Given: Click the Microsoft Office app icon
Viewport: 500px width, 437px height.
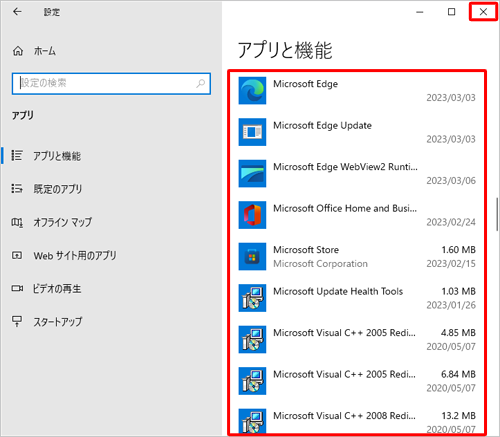Looking at the screenshot, I should click(x=252, y=215).
